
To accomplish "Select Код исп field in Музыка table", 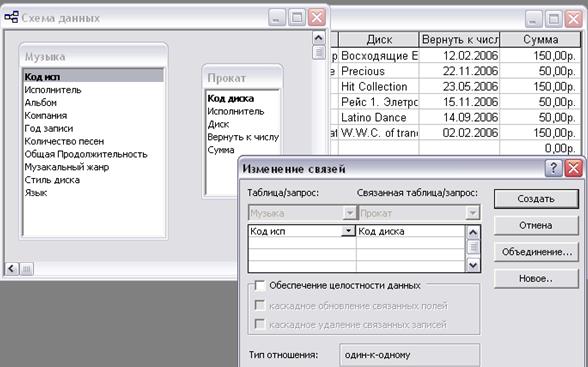I will pyautogui.click(x=93, y=76).
